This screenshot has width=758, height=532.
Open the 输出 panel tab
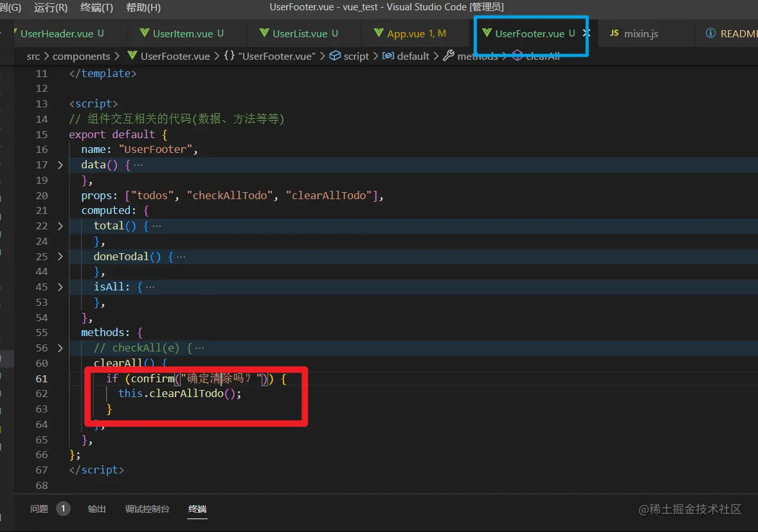tap(96, 509)
